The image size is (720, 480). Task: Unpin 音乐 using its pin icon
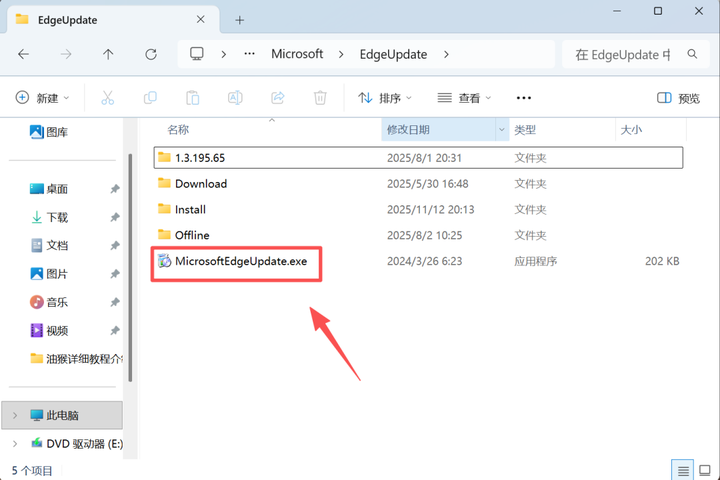tap(115, 302)
